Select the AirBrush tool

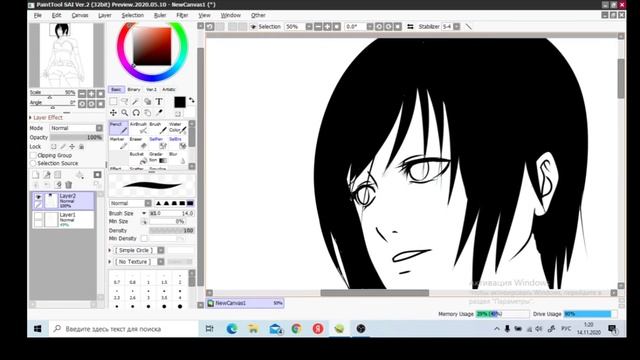coord(138,128)
